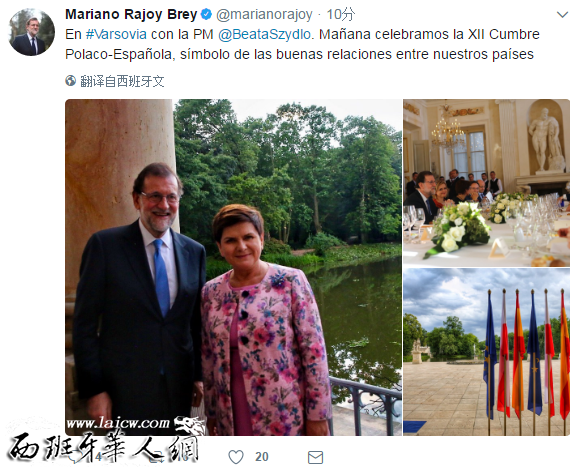
Task: Click the globe translate icon
Action: 71,81
